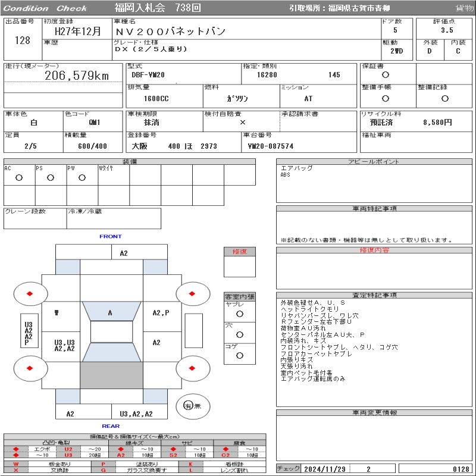Click the inspection status 抹消
The image size is (476, 476).
click(151, 123)
